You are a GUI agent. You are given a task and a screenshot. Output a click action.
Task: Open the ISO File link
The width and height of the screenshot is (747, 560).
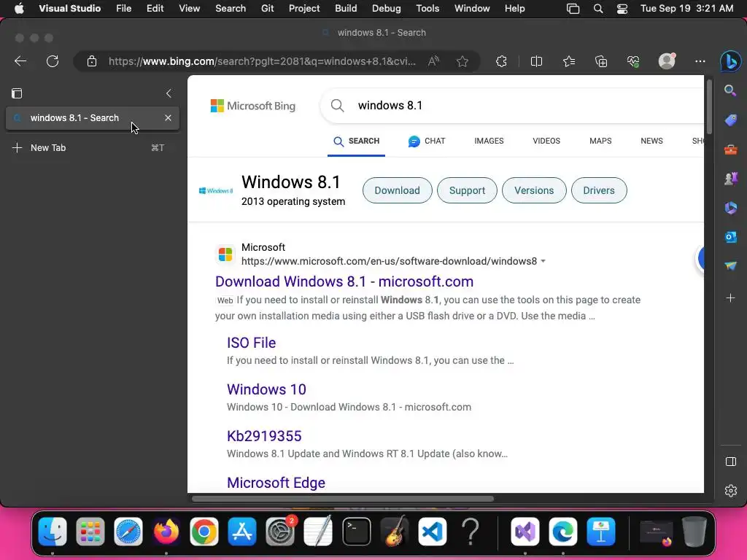(251, 343)
